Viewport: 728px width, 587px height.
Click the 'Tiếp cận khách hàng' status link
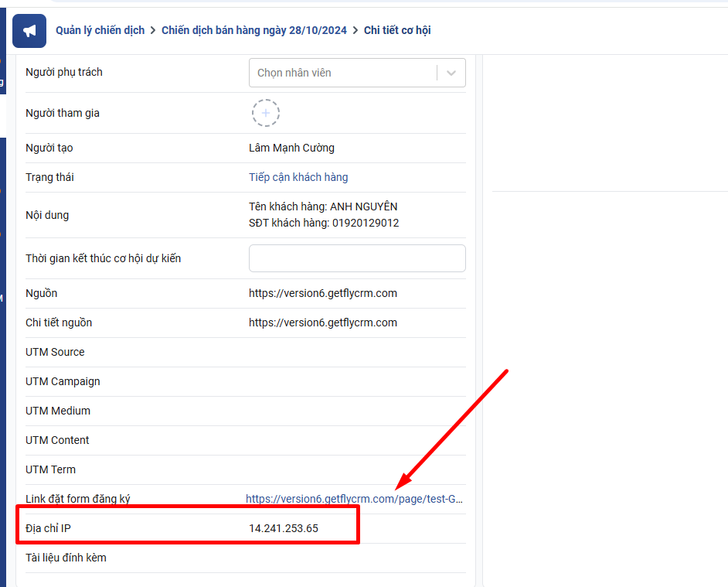[298, 177]
